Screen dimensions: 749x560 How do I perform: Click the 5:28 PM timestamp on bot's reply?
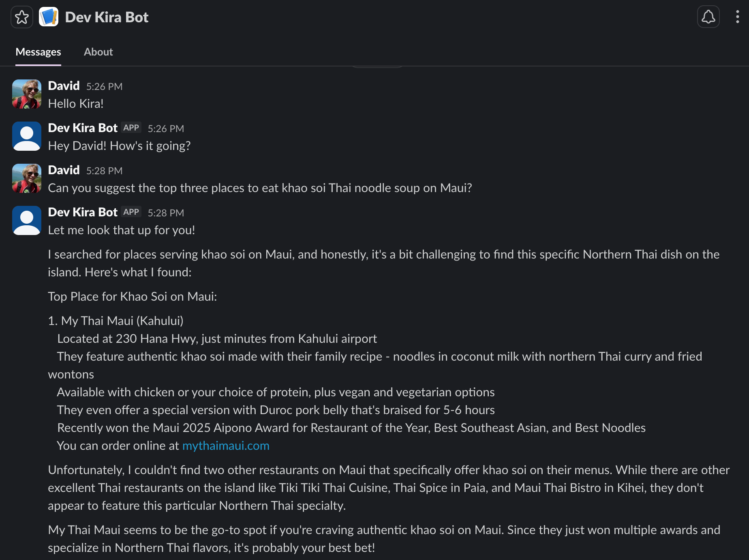tap(166, 213)
